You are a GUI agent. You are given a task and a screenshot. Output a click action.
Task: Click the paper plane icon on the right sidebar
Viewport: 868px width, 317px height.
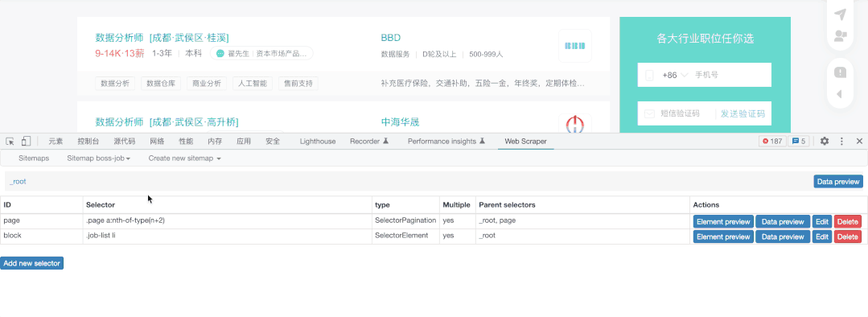(x=841, y=14)
